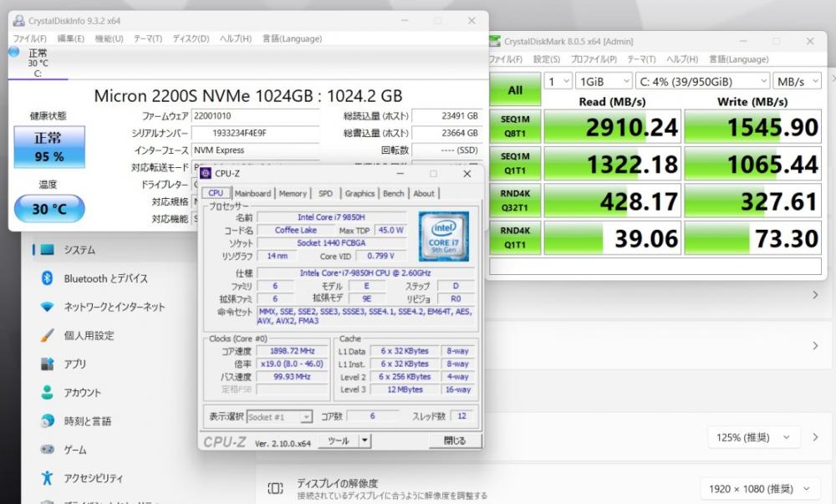This screenshot has height=504, width=836.
Task: Click the serial number field 1933234F4E9F
Action: click(x=255, y=133)
